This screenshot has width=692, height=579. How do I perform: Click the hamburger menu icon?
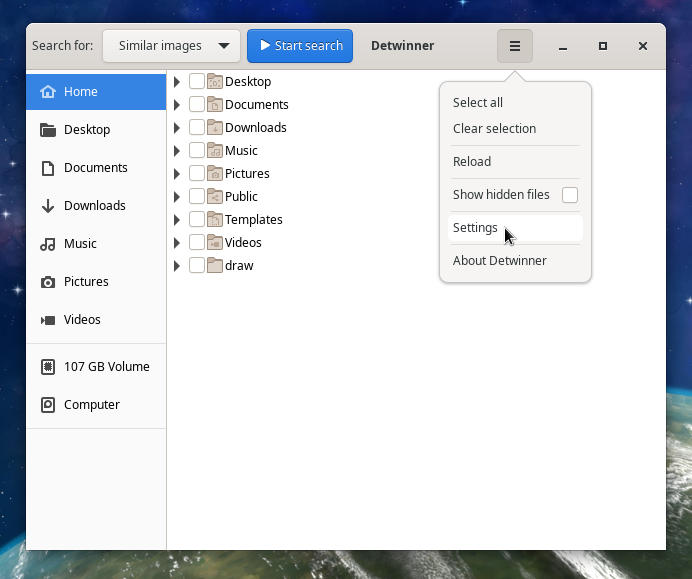[515, 46]
